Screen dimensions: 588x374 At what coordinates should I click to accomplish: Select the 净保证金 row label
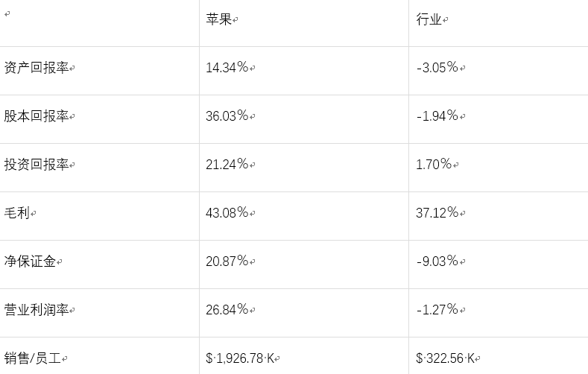click(x=30, y=262)
